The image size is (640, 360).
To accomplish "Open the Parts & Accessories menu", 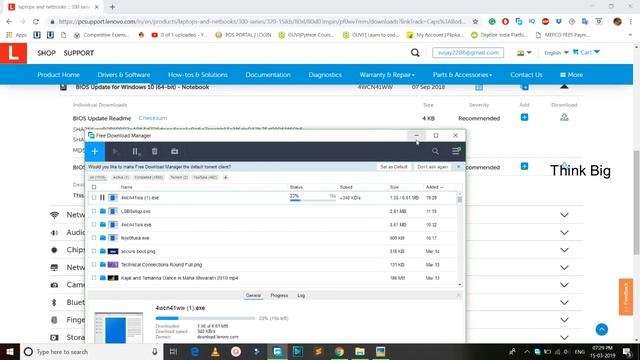I will click(462, 75).
